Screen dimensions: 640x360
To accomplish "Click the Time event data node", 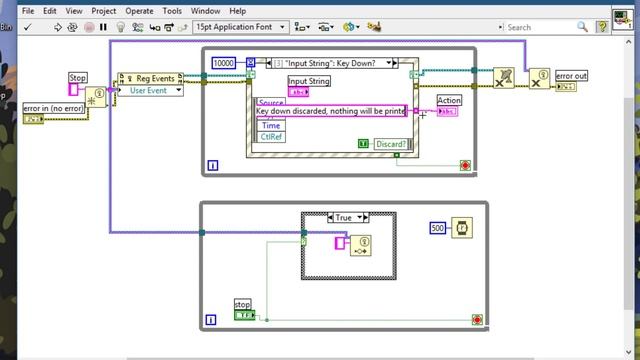I will [x=271, y=125].
